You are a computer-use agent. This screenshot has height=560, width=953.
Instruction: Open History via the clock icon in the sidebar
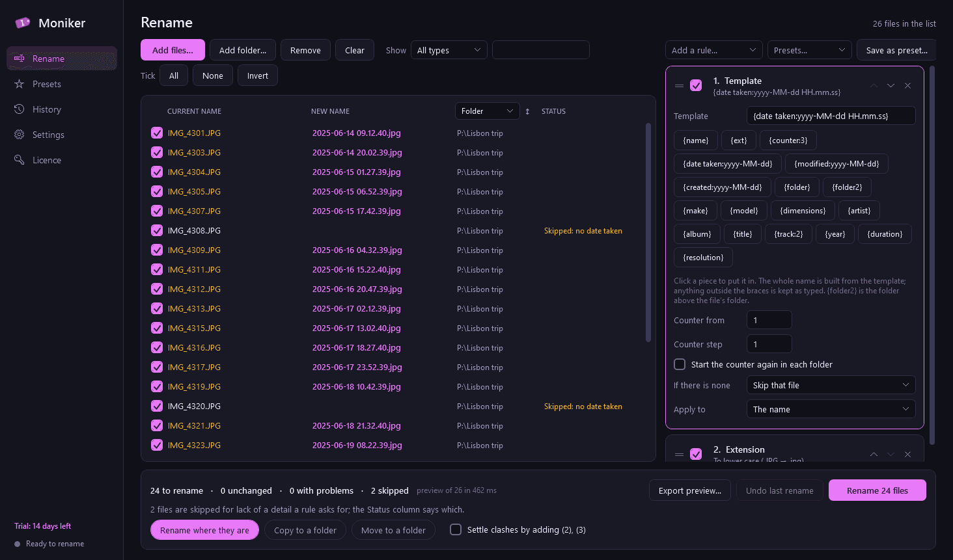click(20, 109)
